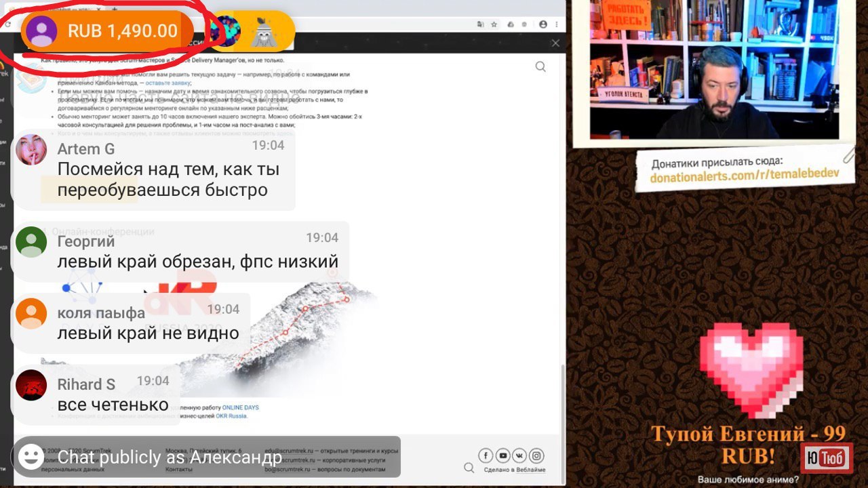Viewport: 868px width, 488px height.
Task: Open the yellow Super Sticker pill with garlic character
Action: click(x=249, y=31)
